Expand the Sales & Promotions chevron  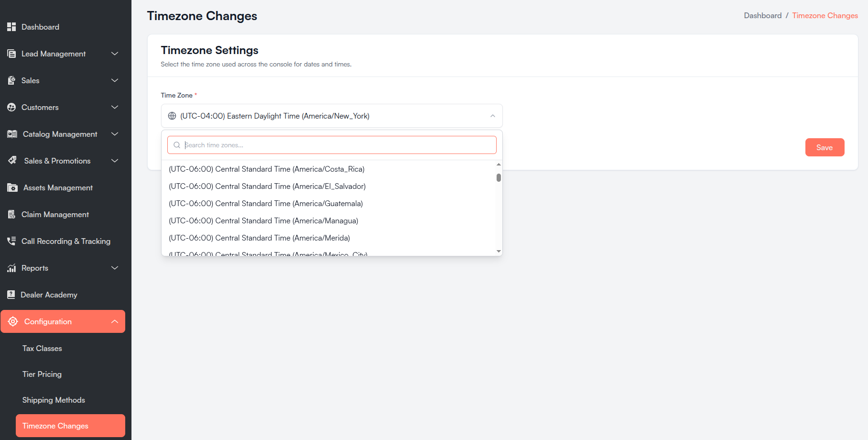coord(115,161)
